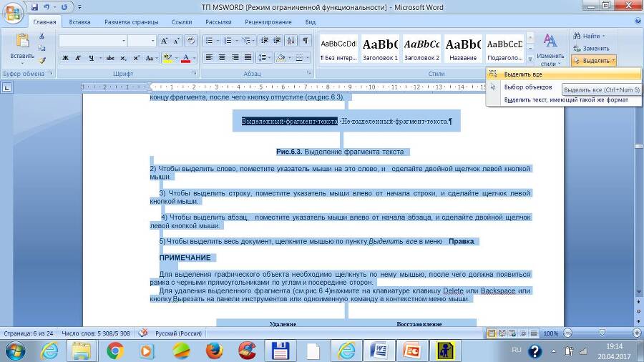Viewport: 644px width, 362px height.
Task: Click the Выделить dropdown button
Action: (x=594, y=61)
